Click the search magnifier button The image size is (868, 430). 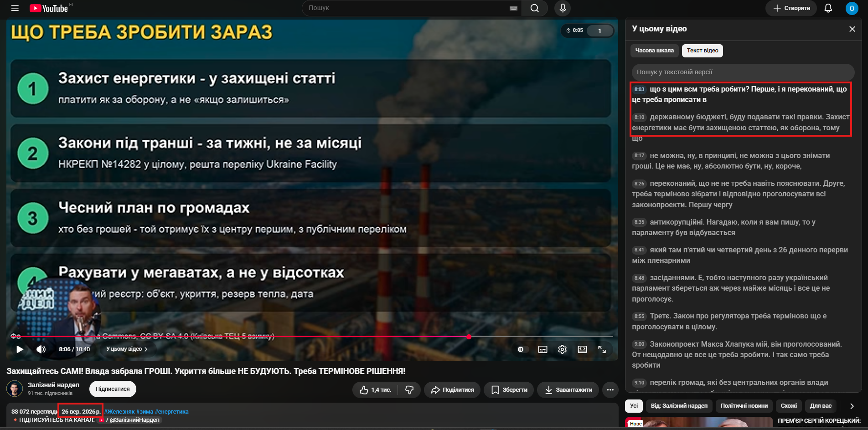pos(535,8)
